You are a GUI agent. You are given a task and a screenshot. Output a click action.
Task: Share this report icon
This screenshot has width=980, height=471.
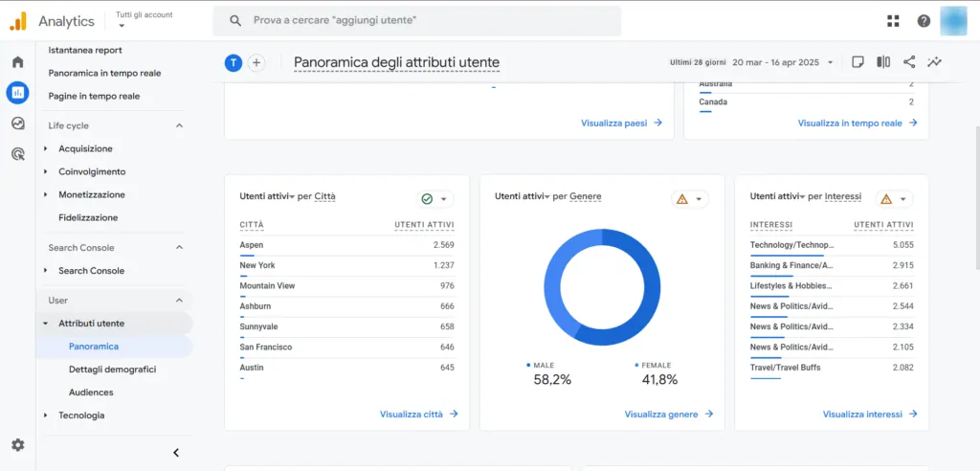click(x=909, y=62)
